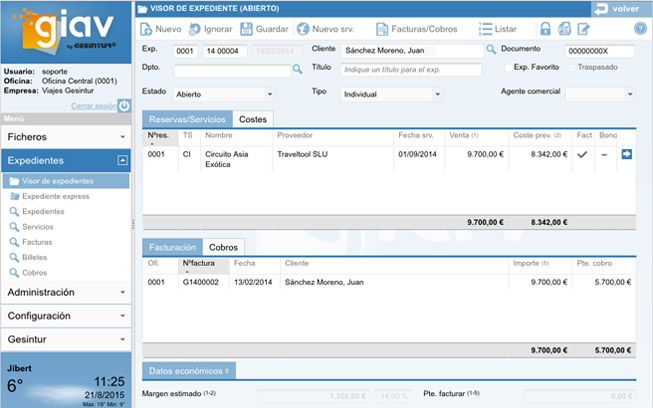Click the Guardar floppy disk icon
The height and width of the screenshot is (408, 653).
(247, 29)
